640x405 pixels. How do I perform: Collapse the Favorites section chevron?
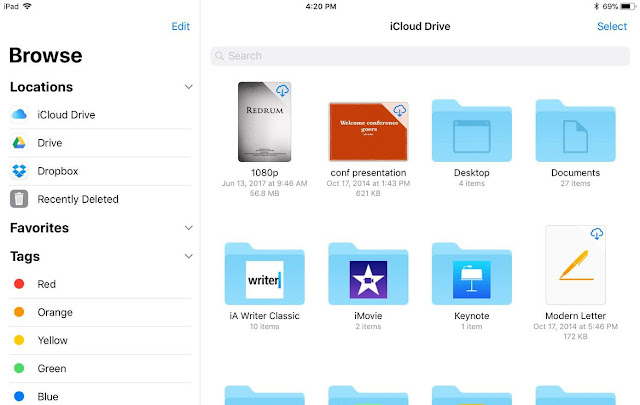tap(188, 228)
